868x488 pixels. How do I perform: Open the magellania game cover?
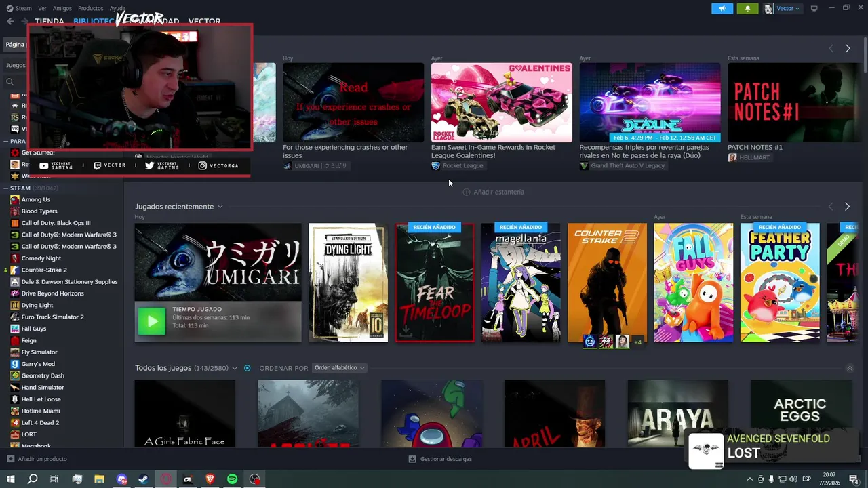click(521, 283)
